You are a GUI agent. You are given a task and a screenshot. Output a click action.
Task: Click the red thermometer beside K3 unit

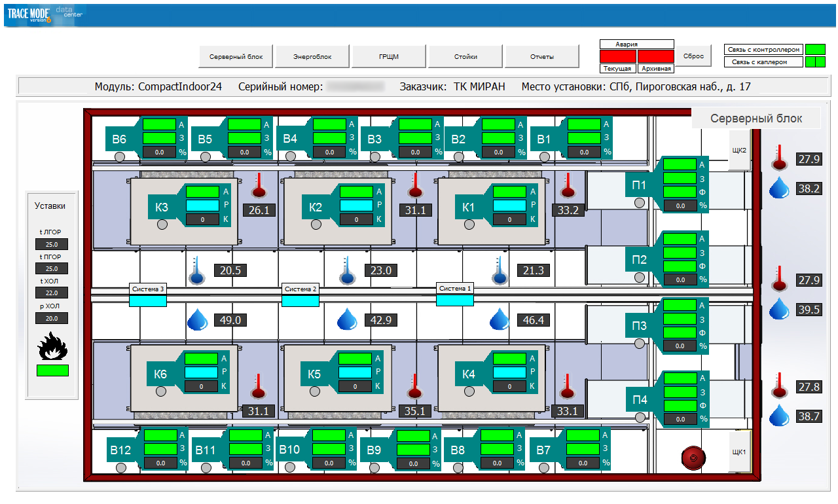click(x=260, y=186)
